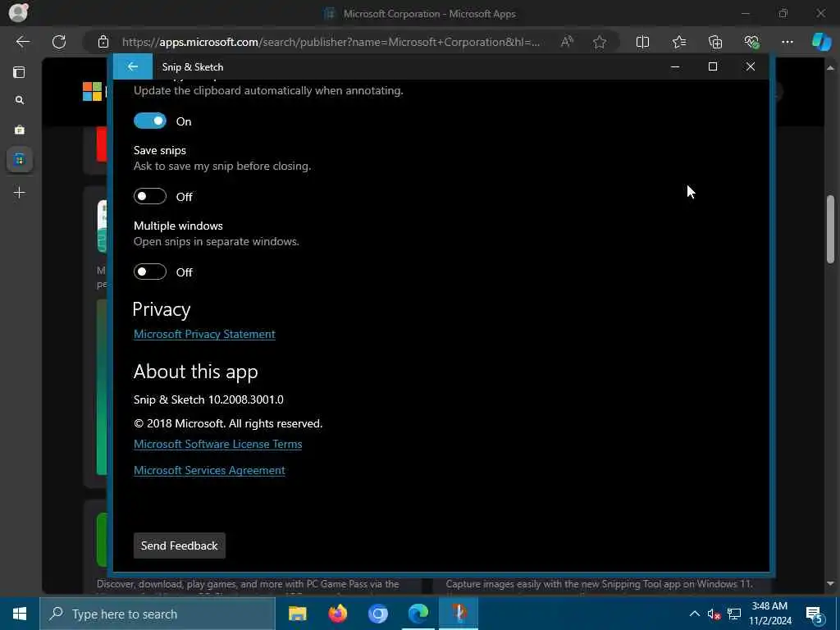The image size is (840, 630).
Task: Click the Edge profile avatar
Action: [x=18, y=12]
